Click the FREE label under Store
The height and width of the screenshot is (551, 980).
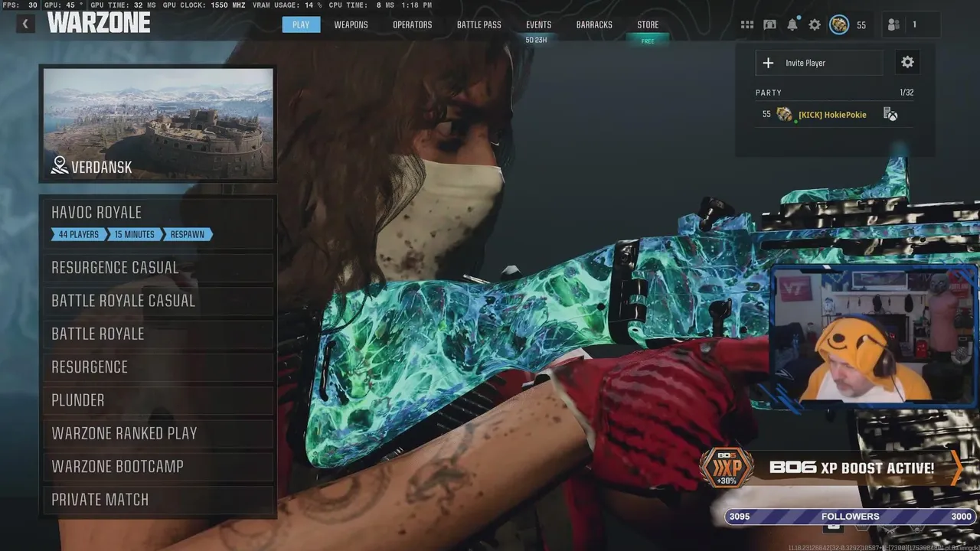coord(648,41)
